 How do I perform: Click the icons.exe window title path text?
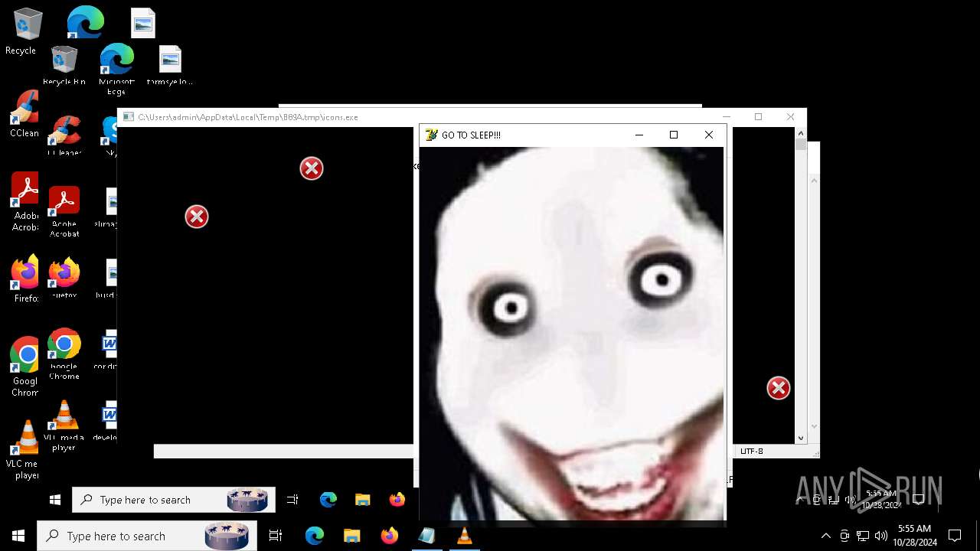(x=248, y=117)
